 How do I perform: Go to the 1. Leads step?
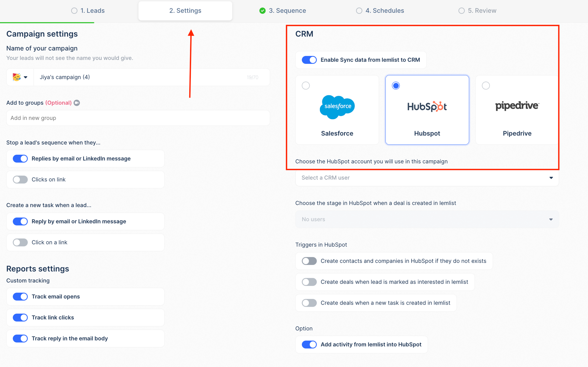point(88,11)
